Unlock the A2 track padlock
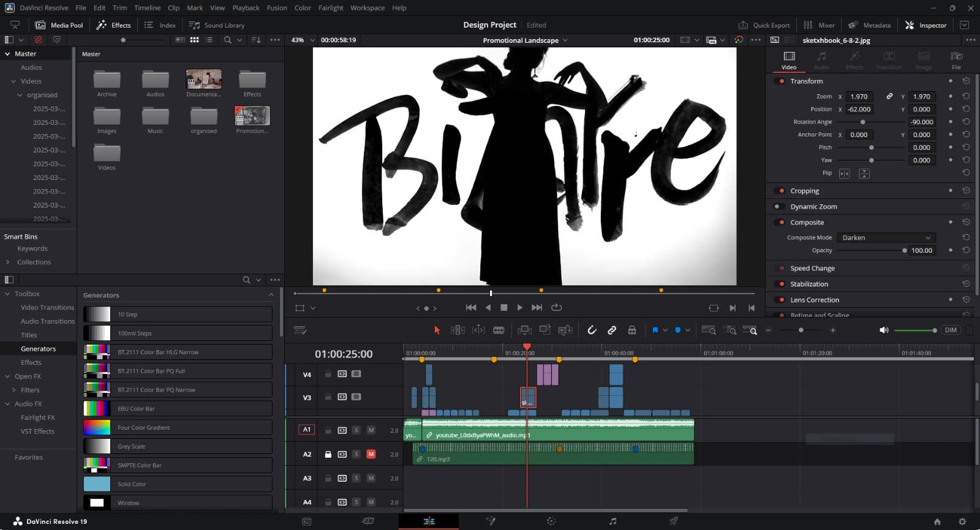The image size is (980, 530). coord(328,454)
